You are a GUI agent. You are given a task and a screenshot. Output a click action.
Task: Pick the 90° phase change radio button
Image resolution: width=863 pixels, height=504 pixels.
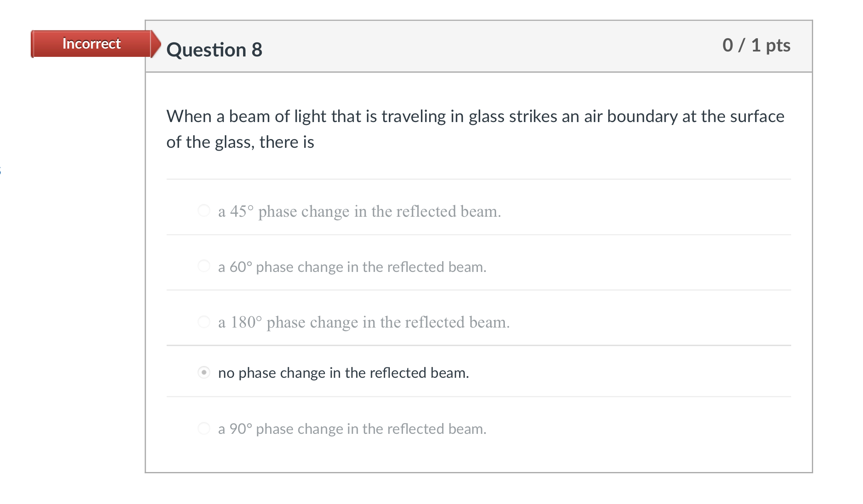pyautogui.click(x=204, y=428)
